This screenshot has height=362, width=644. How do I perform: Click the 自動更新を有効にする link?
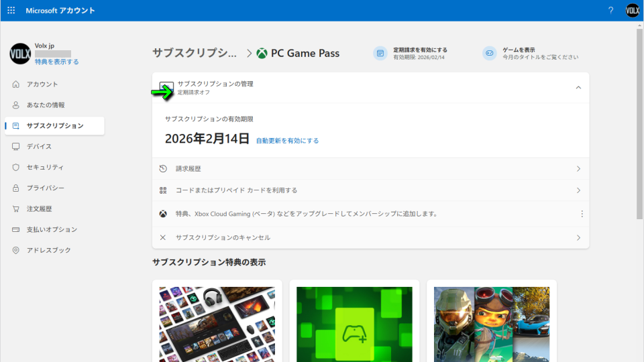(287, 141)
